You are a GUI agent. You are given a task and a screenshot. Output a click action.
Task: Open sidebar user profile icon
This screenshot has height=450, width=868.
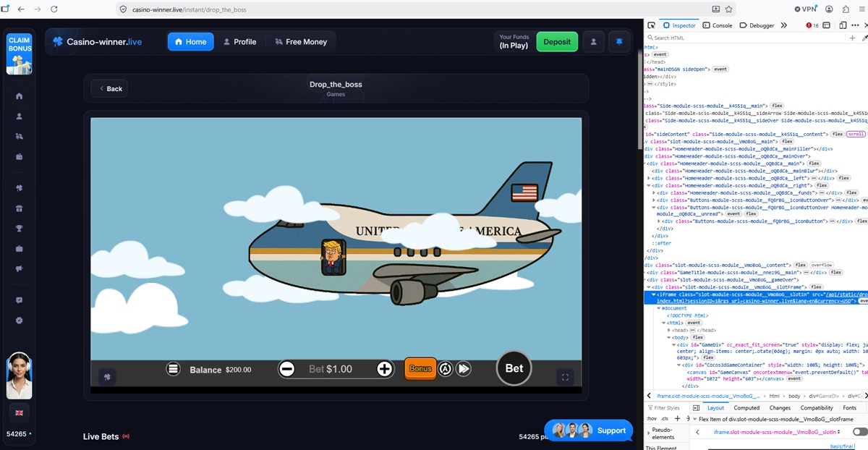tap(20, 116)
